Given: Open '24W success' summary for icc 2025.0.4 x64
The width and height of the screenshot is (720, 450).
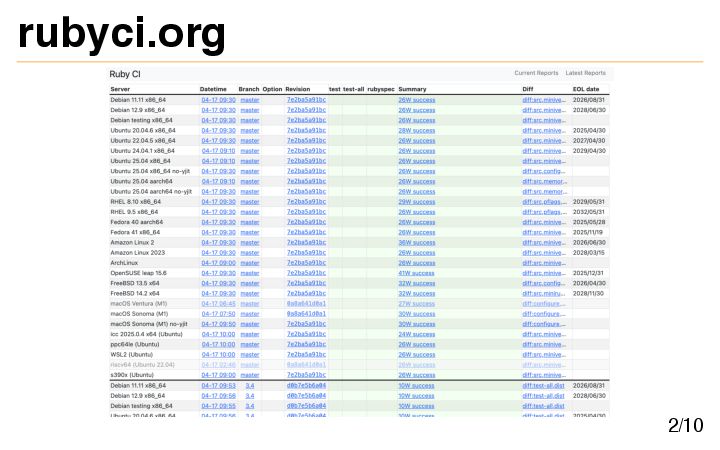Looking at the screenshot, I should click(416, 334).
